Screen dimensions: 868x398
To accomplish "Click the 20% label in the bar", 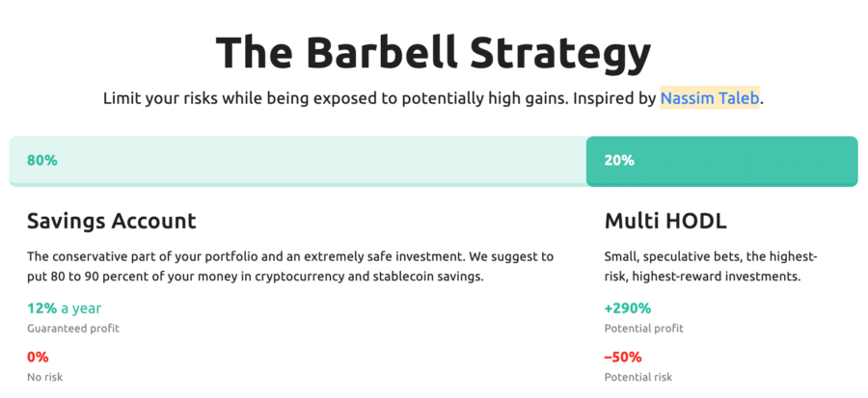I will pyautogui.click(x=619, y=161).
